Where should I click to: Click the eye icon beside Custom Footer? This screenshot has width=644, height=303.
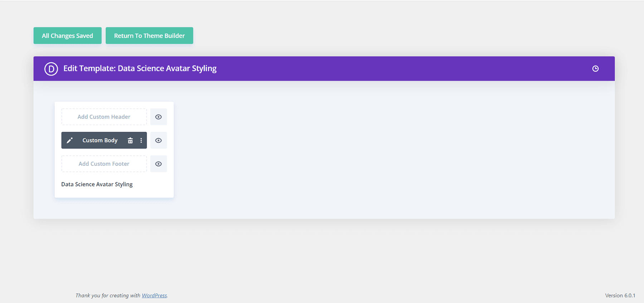click(158, 164)
